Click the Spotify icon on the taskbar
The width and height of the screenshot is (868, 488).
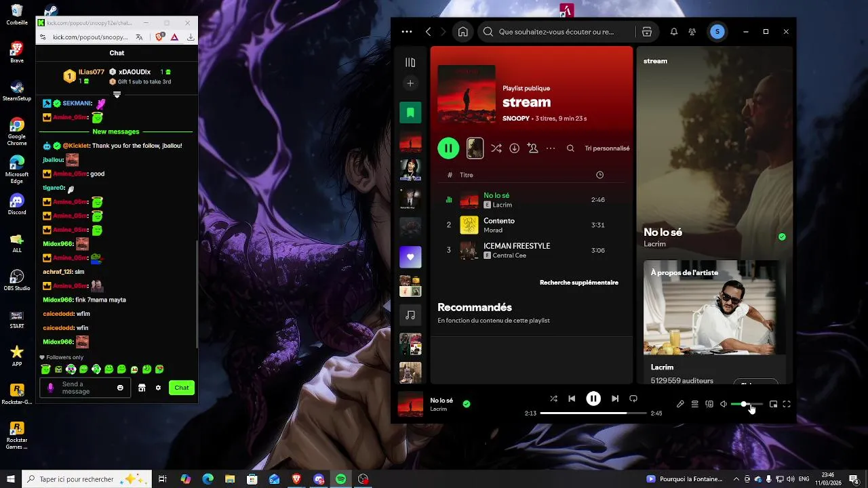pos(340,479)
